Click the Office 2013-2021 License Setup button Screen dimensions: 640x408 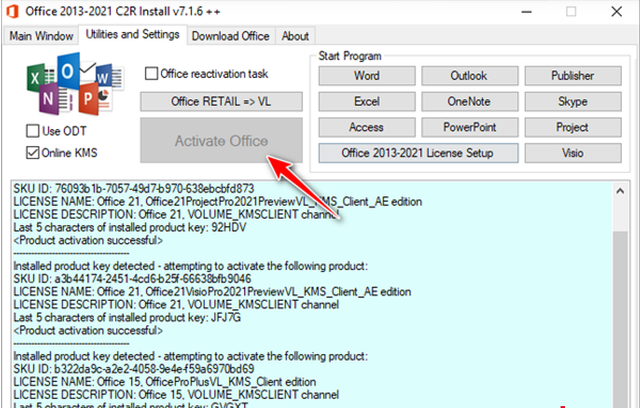(417, 153)
